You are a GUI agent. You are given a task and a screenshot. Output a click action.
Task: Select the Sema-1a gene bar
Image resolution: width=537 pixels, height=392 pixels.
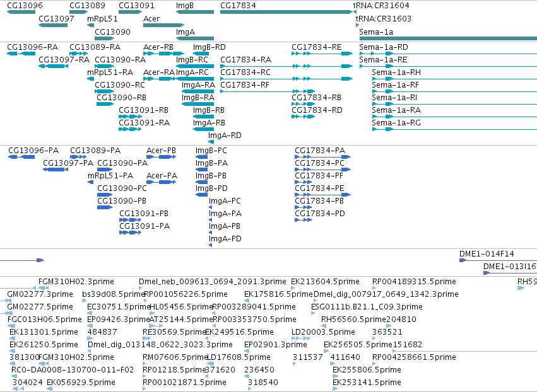448,38
